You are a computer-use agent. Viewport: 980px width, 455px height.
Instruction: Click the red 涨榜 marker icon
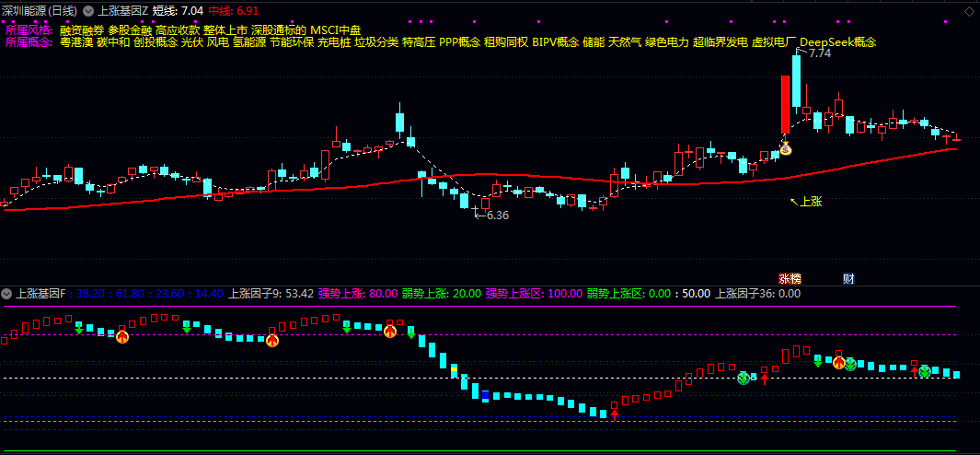point(790,279)
